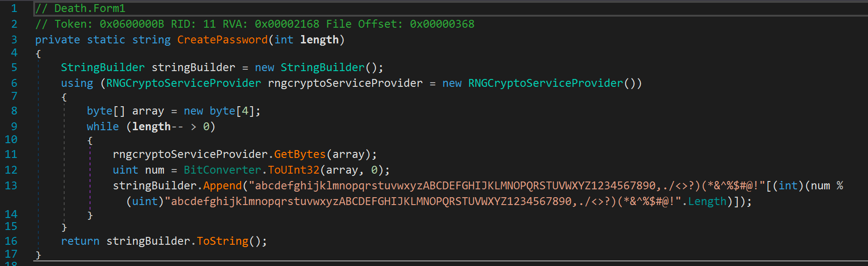This screenshot has height=266, width=868.
Task: Click the GetBytes method call
Action: coord(300,154)
